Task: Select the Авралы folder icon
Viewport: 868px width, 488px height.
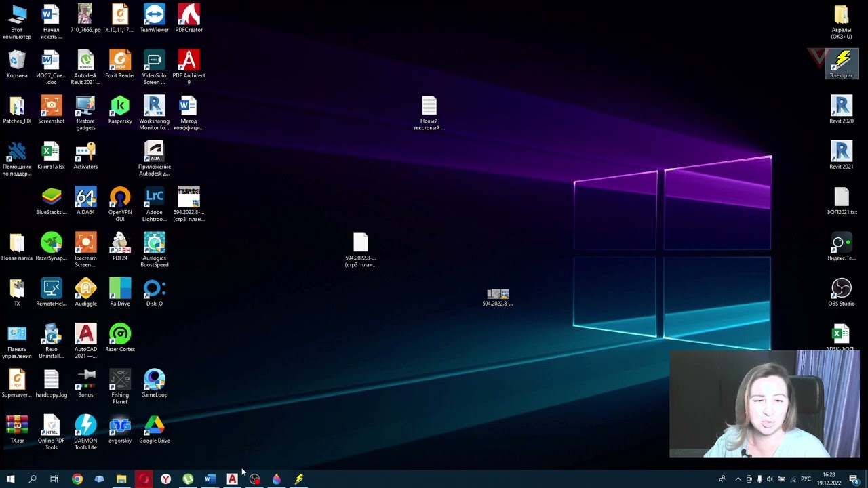Action: [x=841, y=22]
